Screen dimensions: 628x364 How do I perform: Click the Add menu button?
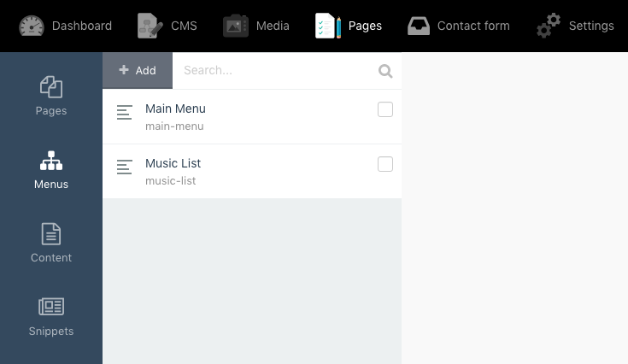138,71
